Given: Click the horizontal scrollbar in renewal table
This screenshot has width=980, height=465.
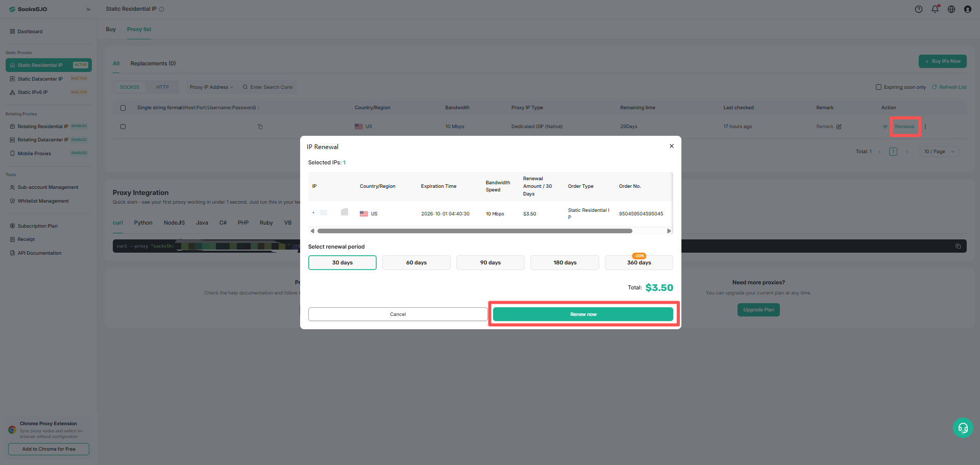Looking at the screenshot, I should (475, 231).
